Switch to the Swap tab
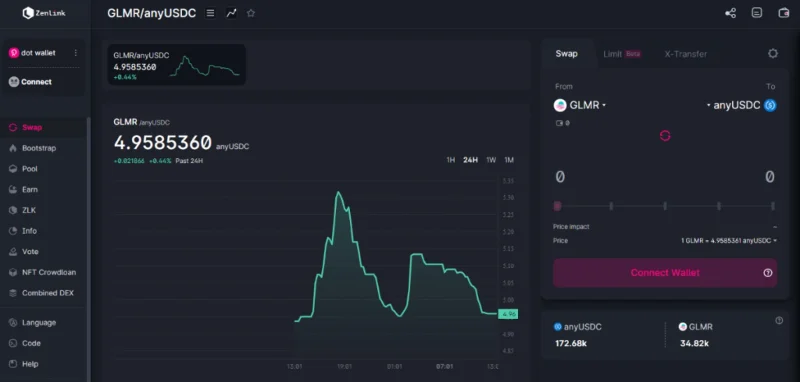 (x=566, y=54)
